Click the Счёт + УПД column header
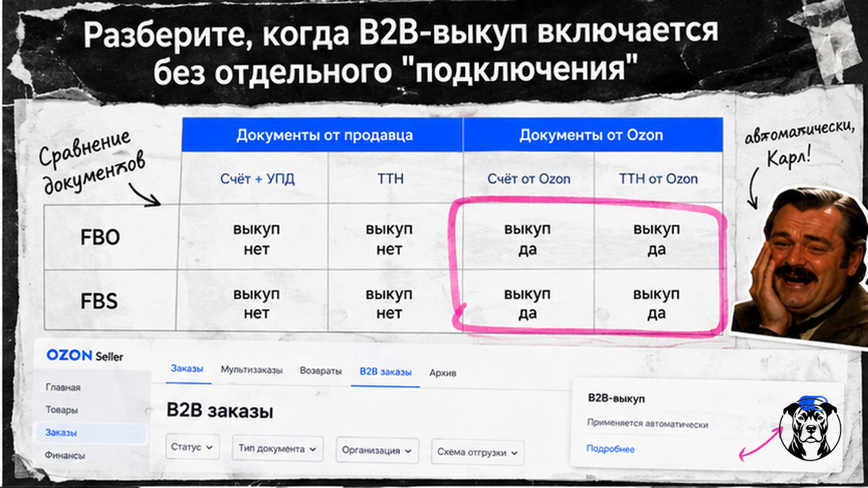 pos(258,179)
